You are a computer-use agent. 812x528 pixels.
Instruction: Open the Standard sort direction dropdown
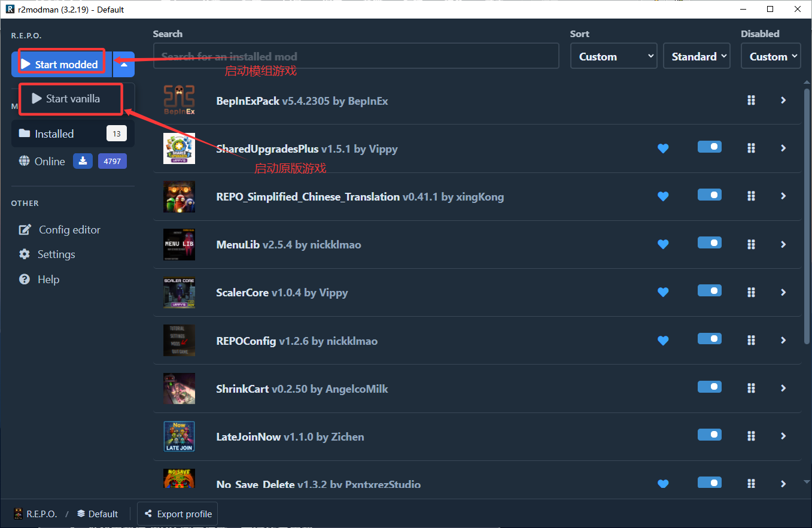[697, 56]
